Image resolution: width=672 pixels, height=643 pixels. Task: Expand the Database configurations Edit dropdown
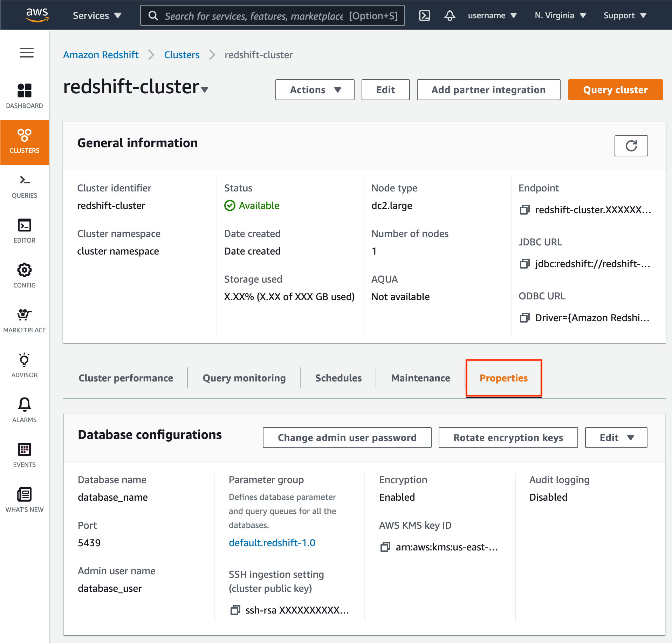(x=616, y=438)
